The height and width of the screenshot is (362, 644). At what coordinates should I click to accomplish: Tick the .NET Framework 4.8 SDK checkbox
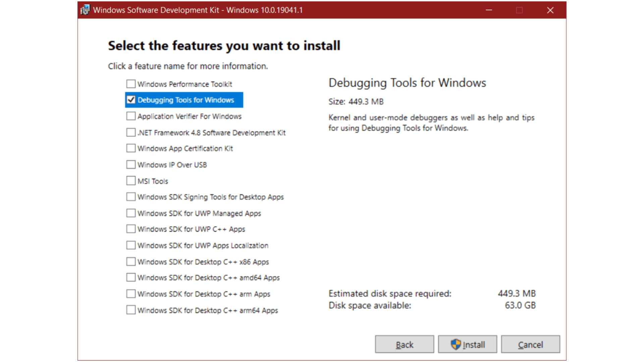[131, 132]
